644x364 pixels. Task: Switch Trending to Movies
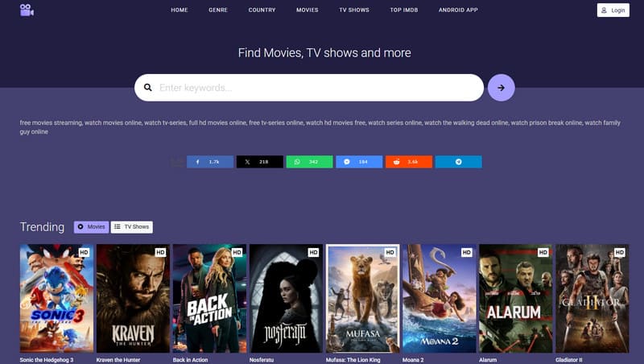(x=92, y=227)
